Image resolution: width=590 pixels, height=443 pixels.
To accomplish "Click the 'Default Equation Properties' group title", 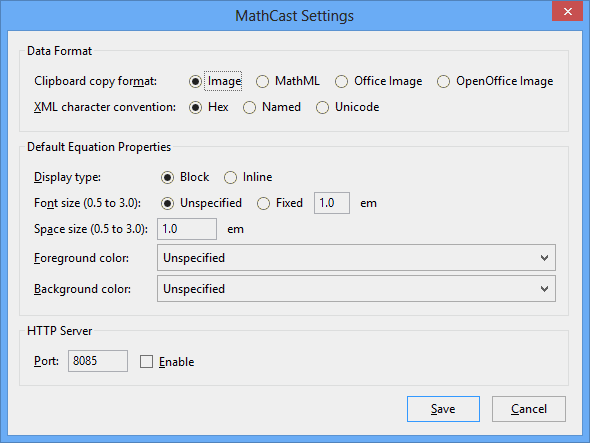I will [x=99, y=147].
